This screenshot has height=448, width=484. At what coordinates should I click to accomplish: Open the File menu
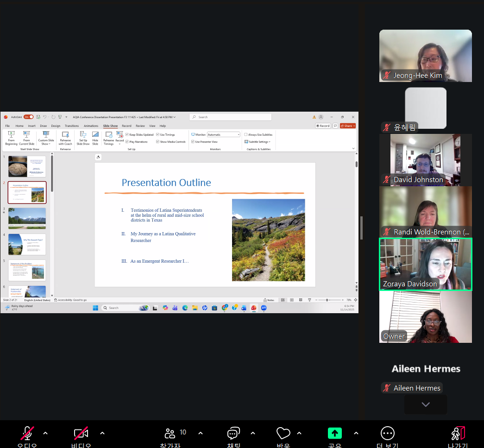(7, 126)
